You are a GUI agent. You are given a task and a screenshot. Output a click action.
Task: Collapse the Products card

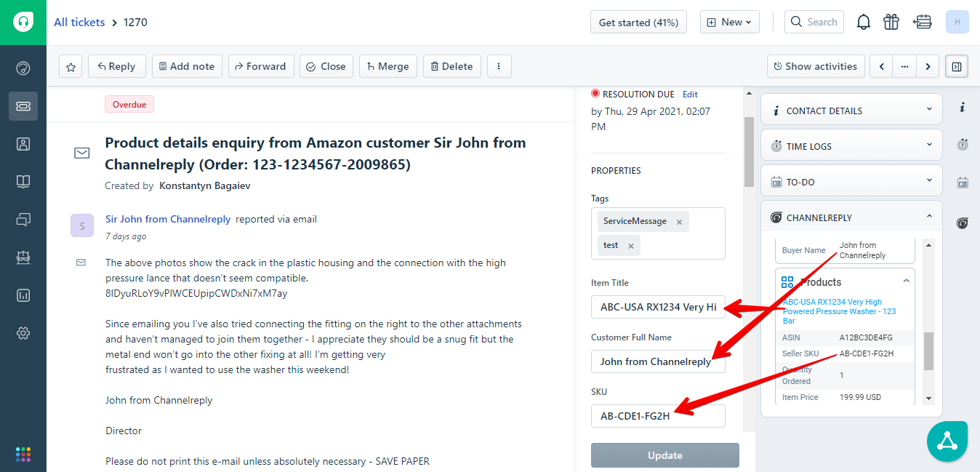pyautogui.click(x=906, y=281)
